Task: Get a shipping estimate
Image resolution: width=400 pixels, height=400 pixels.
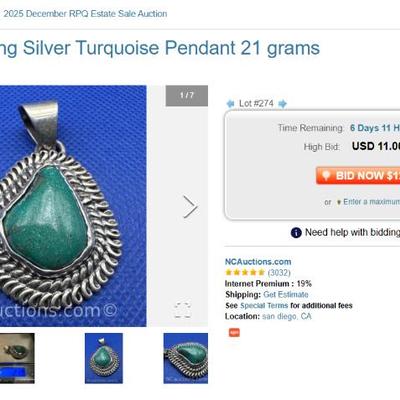Action: tap(286, 295)
